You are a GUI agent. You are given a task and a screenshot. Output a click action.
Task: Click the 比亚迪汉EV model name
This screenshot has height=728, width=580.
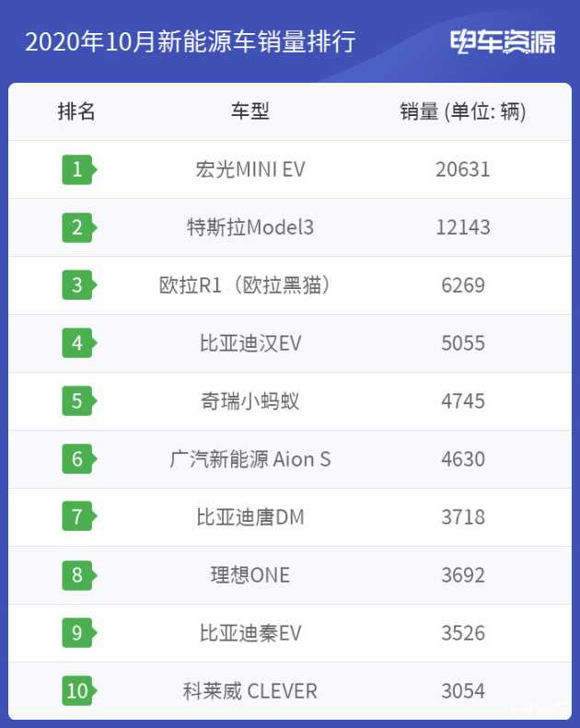pos(250,343)
